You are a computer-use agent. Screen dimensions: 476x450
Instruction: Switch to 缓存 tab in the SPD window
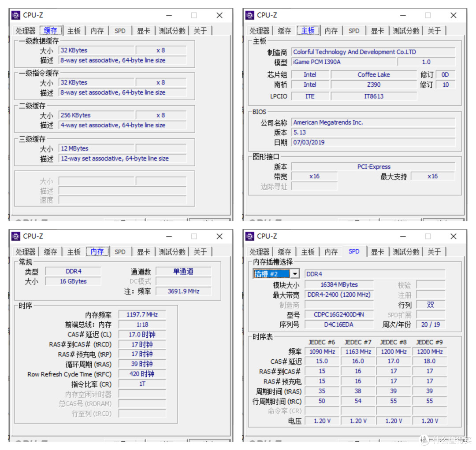click(x=284, y=252)
